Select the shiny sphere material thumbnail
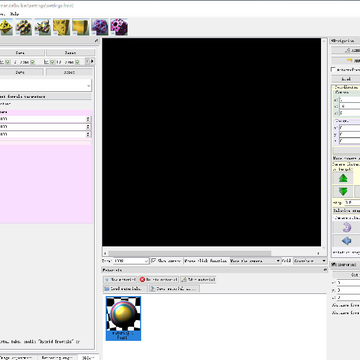 pyautogui.click(x=123, y=318)
